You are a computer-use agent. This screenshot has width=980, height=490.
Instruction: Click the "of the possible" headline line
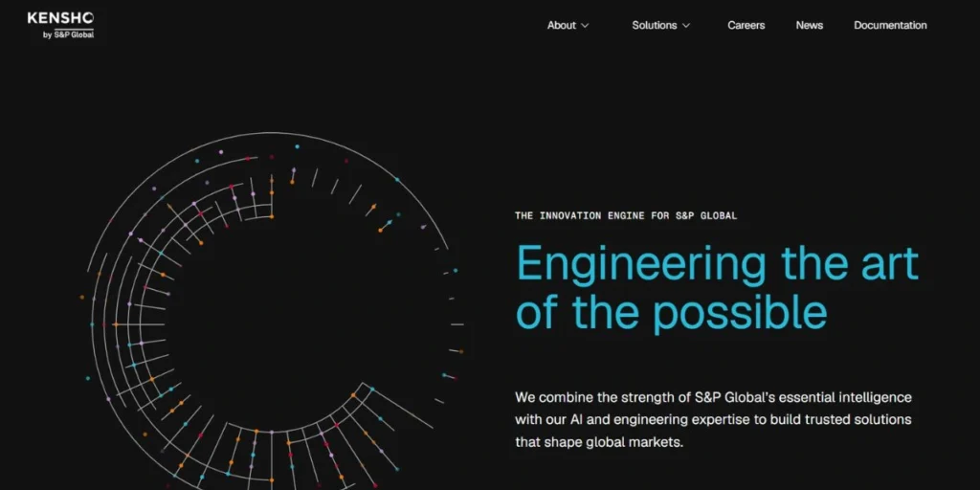tap(671, 311)
